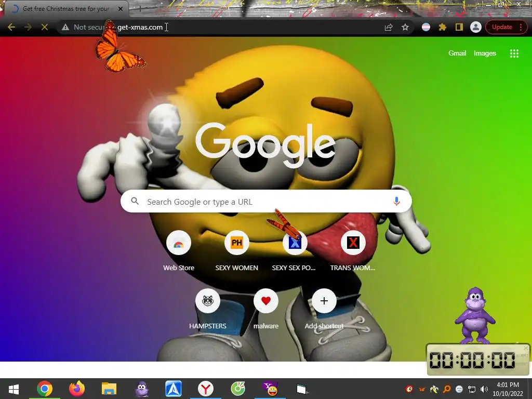Open the Images link
This screenshot has width=532, height=399.
coord(485,54)
